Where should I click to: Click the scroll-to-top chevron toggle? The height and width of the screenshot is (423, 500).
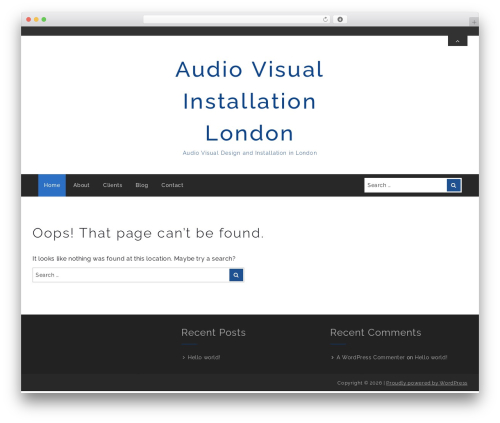pyautogui.click(x=457, y=41)
